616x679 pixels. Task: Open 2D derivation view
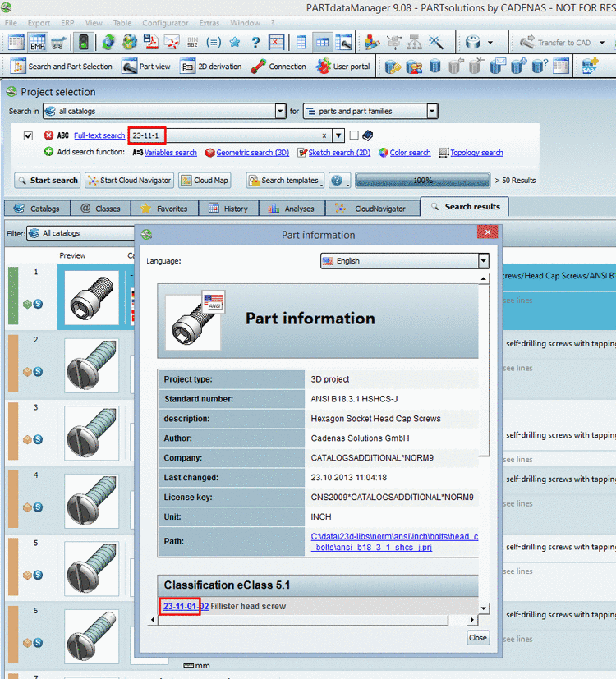tap(210, 67)
